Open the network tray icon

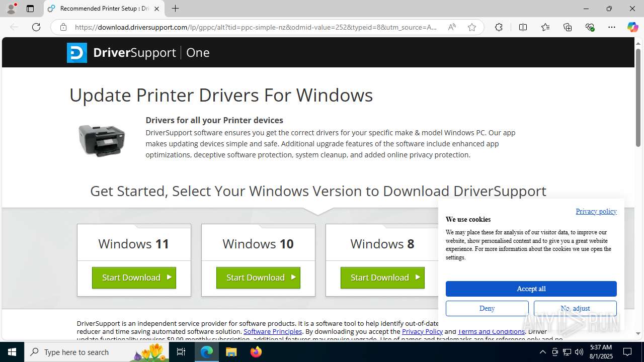coord(567,352)
